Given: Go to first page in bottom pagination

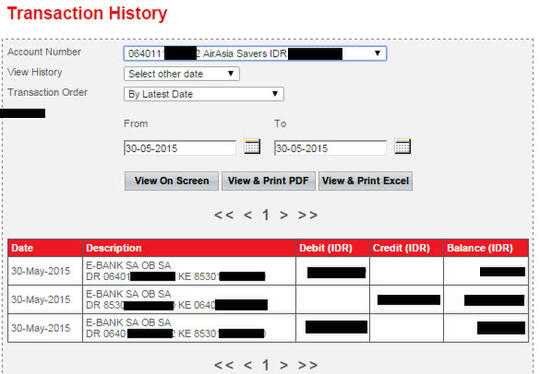Looking at the screenshot, I should pyautogui.click(x=224, y=365).
